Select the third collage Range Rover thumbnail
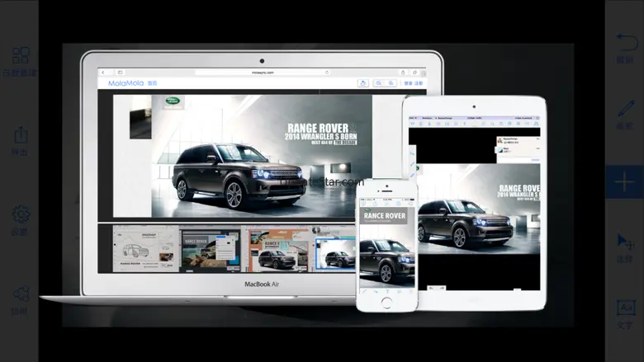 (x=278, y=248)
